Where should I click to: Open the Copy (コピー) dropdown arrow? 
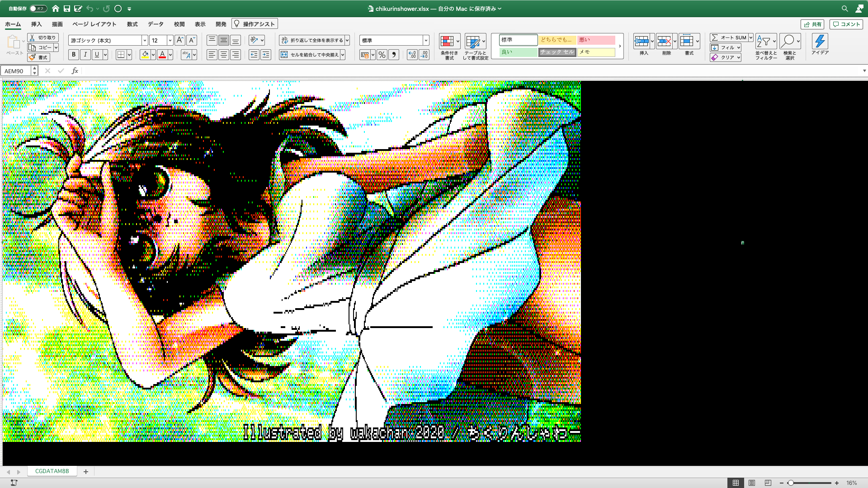(56, 47)
